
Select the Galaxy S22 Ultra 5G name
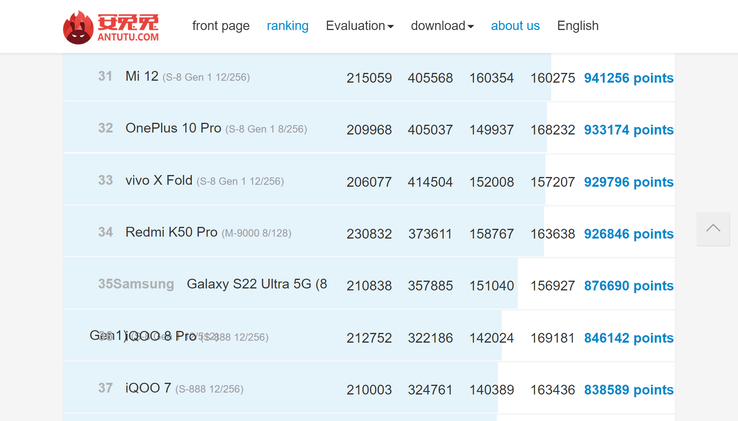click(x=257, y=284)
